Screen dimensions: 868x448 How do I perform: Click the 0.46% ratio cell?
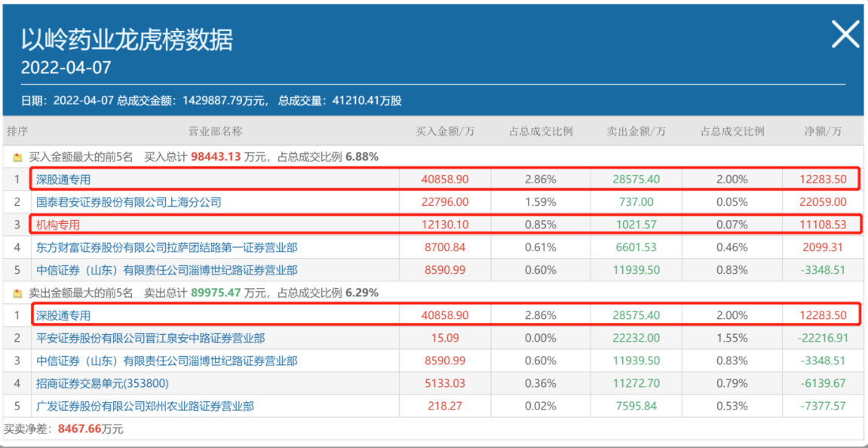pos(732,247)
